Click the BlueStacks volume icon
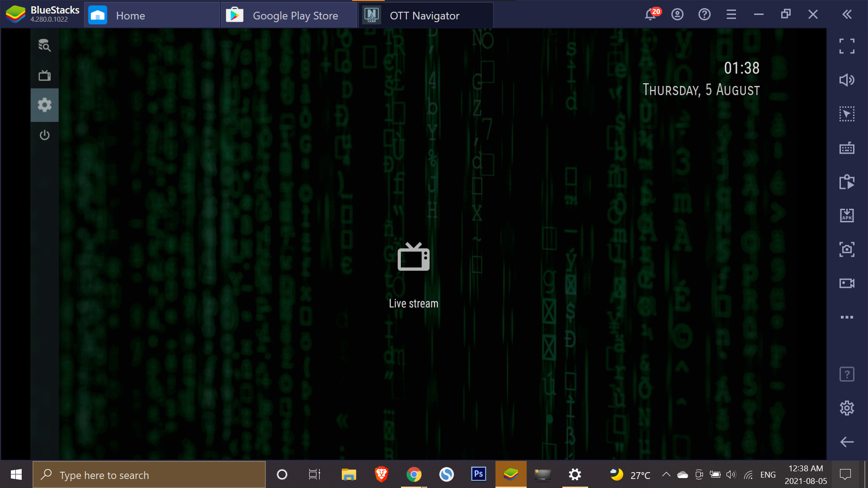The height and width of the screenshot is (488, 868). 847,80
